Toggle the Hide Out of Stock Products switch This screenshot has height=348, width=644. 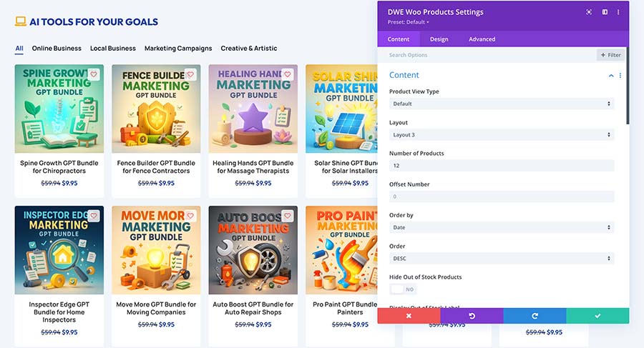404,289
